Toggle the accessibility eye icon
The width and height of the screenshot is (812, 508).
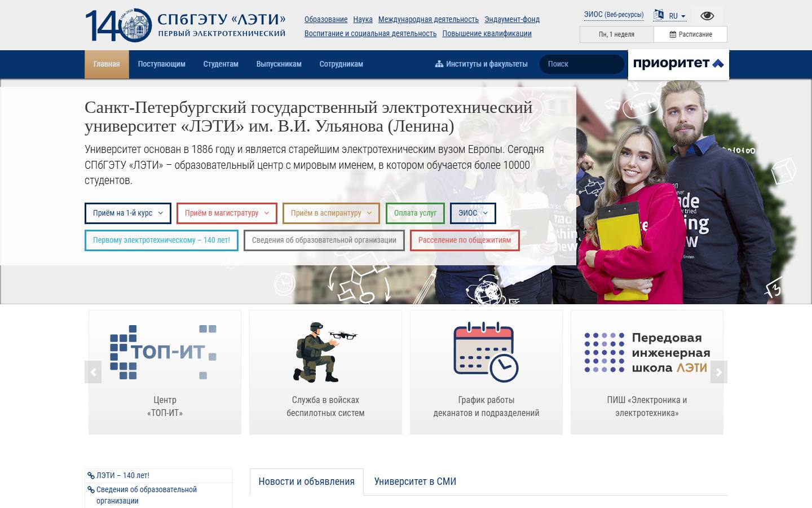tap(707, 16)
